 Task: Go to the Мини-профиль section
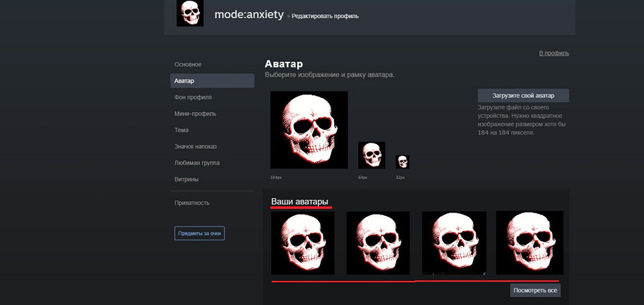[x=195, y=114]
